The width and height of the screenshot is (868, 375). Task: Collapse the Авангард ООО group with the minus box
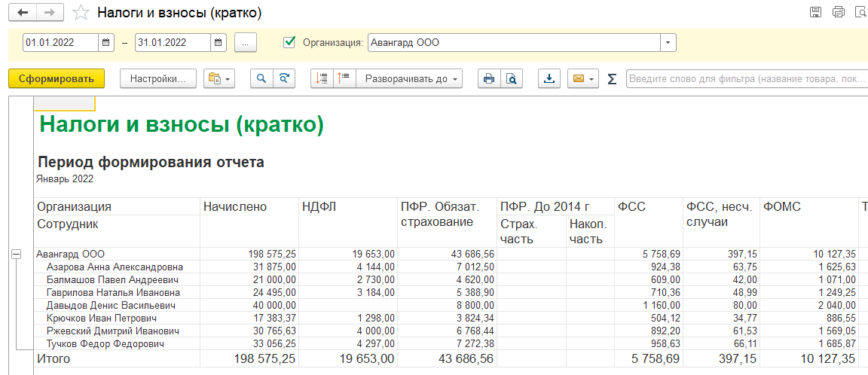click(16, 254)
